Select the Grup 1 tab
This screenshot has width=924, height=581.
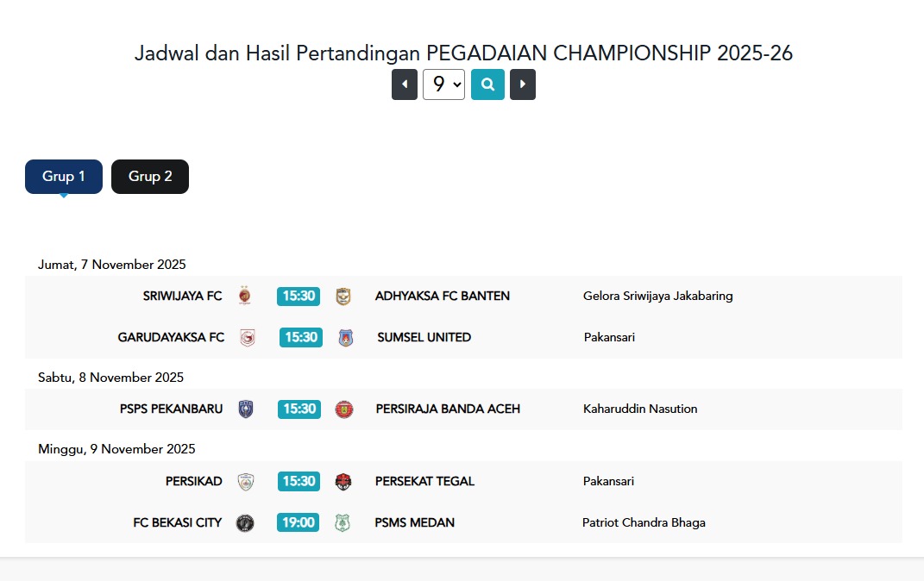coord(64,177)
